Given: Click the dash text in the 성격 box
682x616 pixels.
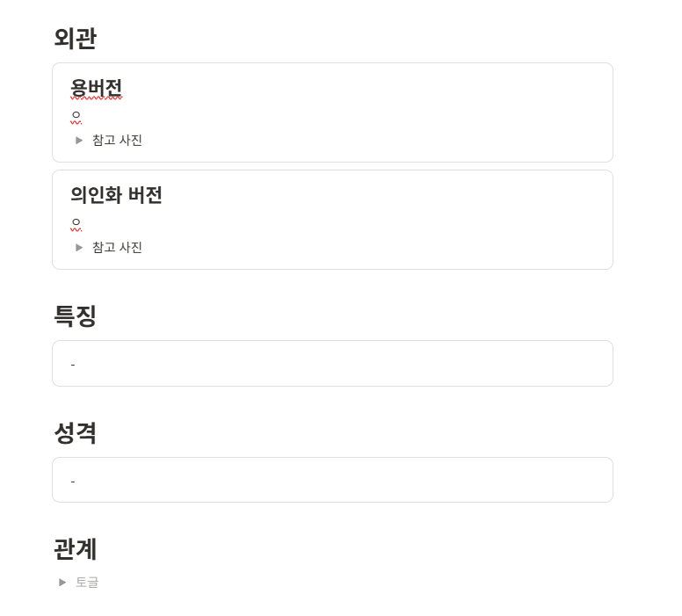Looking at the screenshot, I should [73, 481].
